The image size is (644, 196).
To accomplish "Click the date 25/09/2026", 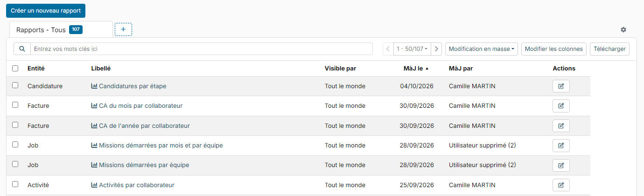I will coord(417,185).
